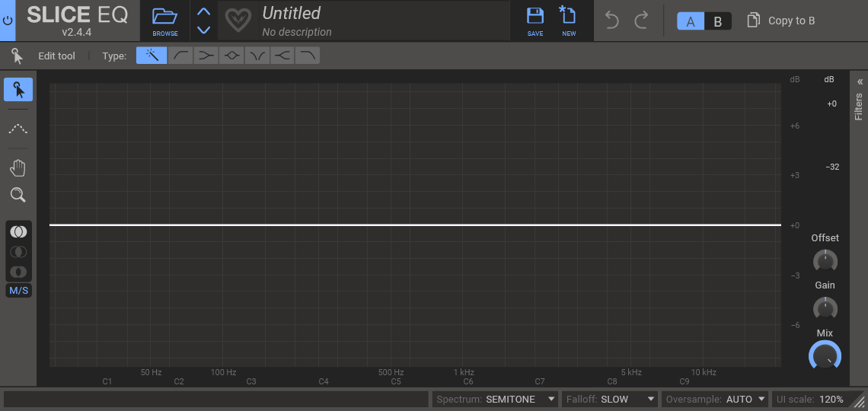Create a new preset

568,21
